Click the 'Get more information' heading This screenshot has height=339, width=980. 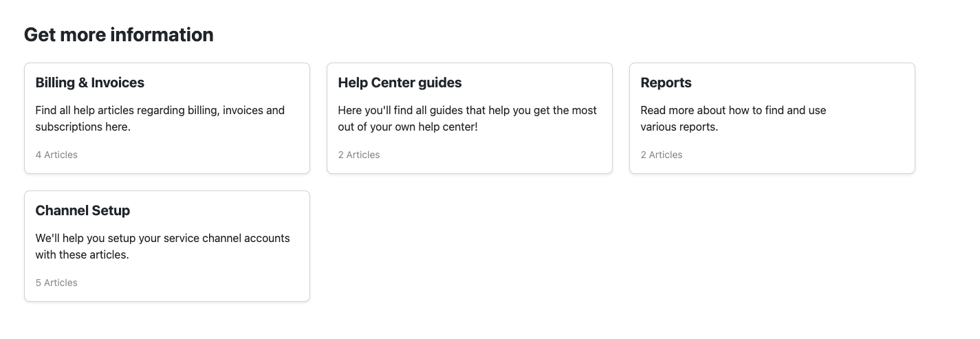click(118, 34)
